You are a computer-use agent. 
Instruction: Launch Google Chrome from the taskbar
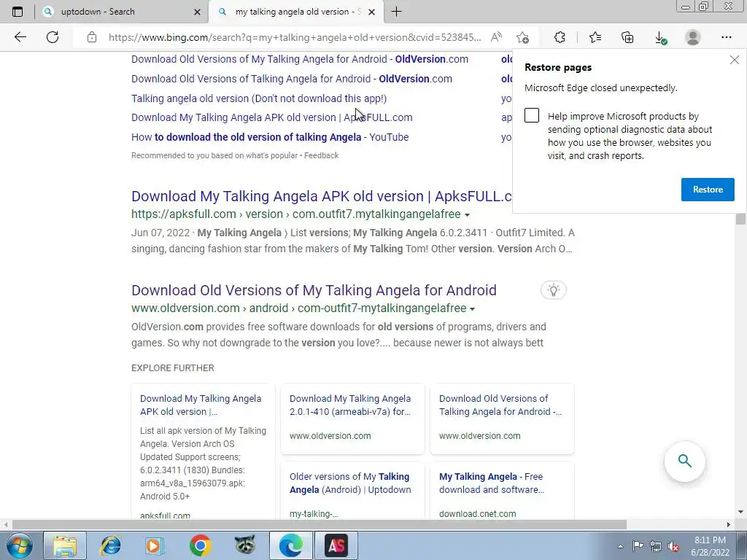click(x=200, y=545)
